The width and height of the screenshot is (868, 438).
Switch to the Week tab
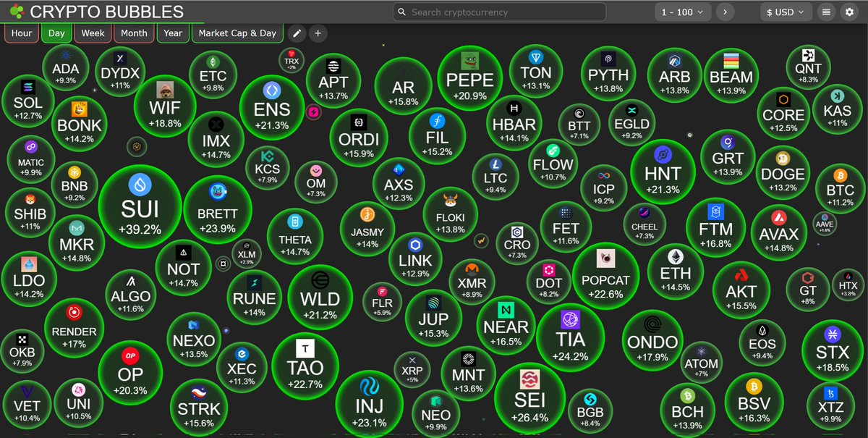click(x=93, y=33)
